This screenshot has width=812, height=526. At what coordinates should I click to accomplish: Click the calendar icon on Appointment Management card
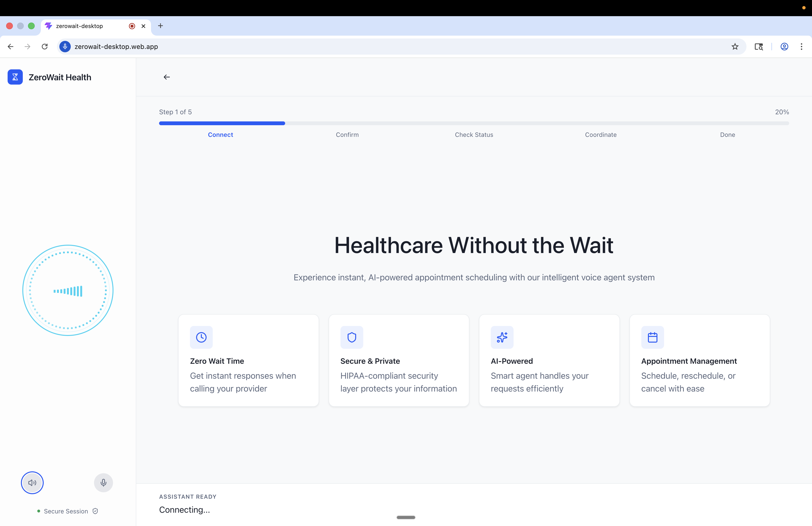(652, 337)
